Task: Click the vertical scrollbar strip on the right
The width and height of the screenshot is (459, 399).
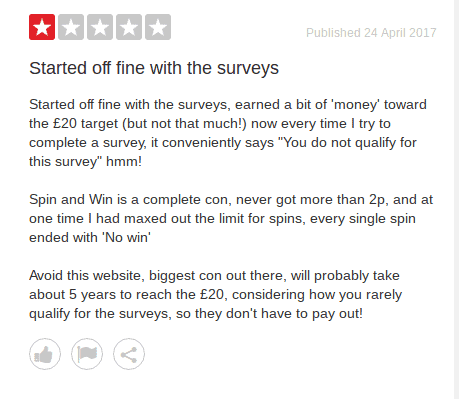Action: (456, 199)
